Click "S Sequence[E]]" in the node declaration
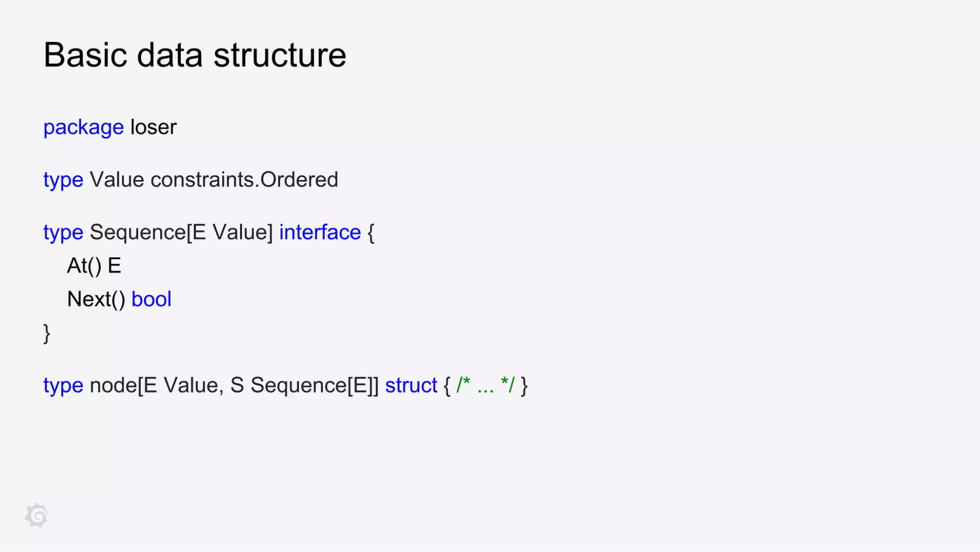The image size is (980, 552). [x=304, y=386]
